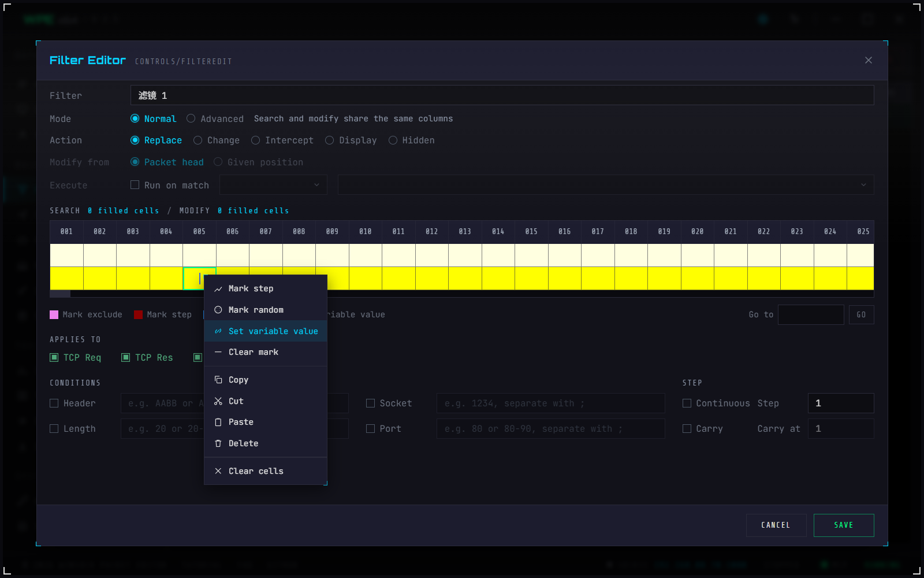Click the grid horizontal scrollbar thumb
Viewport: 924px width, 578px height.
click(60, 294)
